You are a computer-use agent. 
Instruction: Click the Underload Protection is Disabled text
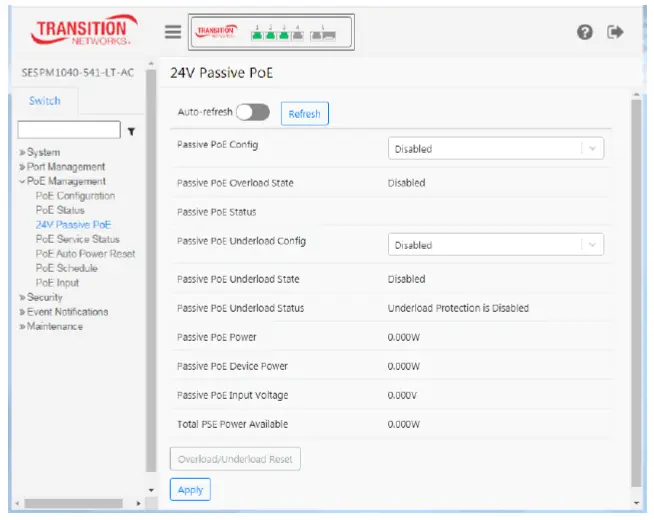click(x=458, y=308)
